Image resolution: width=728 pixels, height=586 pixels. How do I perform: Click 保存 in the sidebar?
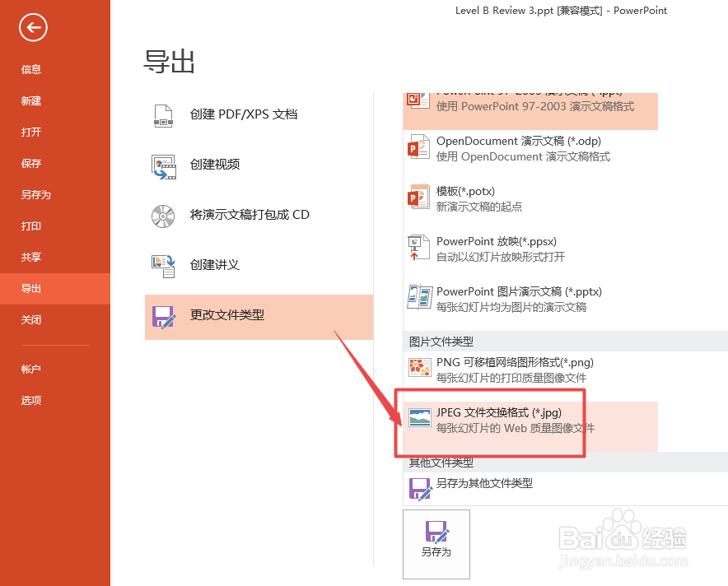pos(31,163)
